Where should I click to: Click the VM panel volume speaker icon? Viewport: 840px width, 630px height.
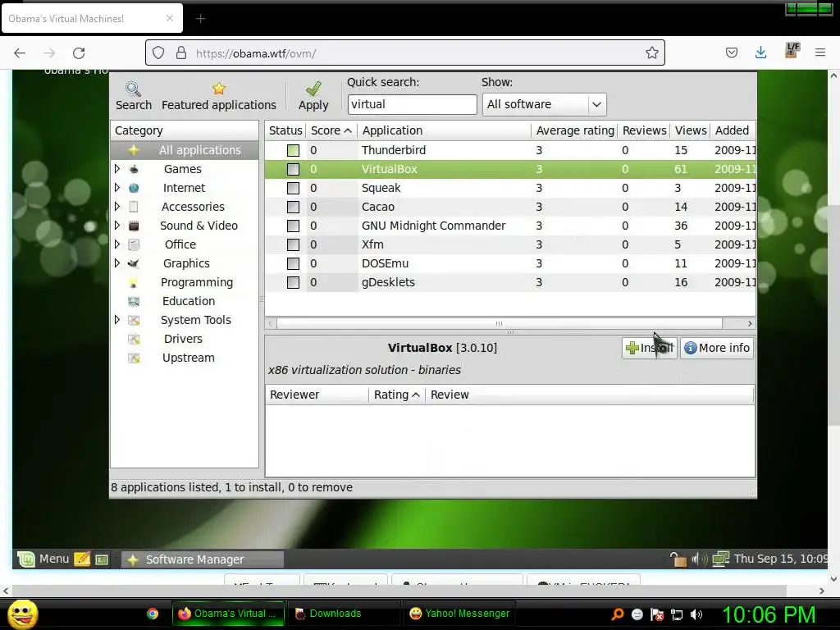[x=699, y=559]
